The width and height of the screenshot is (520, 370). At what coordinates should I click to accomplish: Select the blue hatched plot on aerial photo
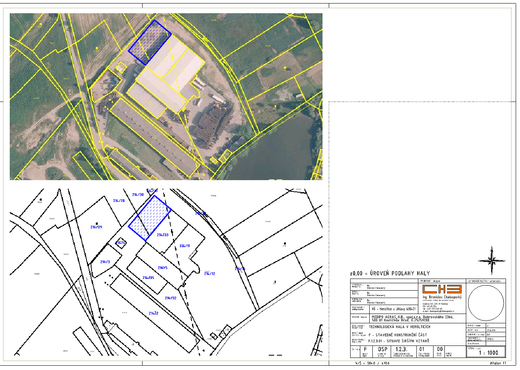150,42
